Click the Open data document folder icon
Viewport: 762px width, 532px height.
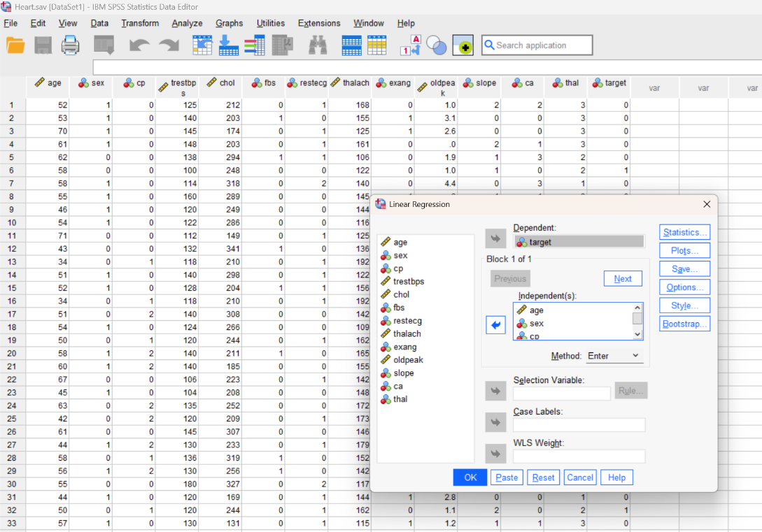click(x=15, y=45)
